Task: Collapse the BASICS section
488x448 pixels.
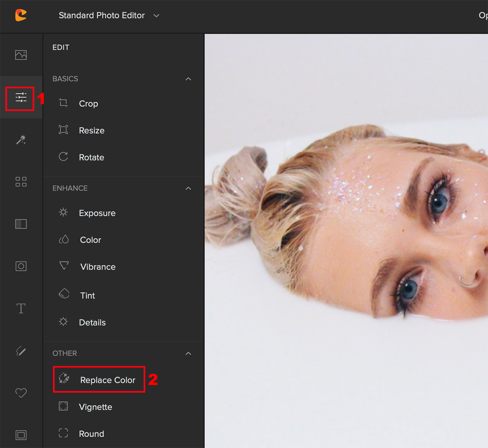Action: click(x=188, y=79)
